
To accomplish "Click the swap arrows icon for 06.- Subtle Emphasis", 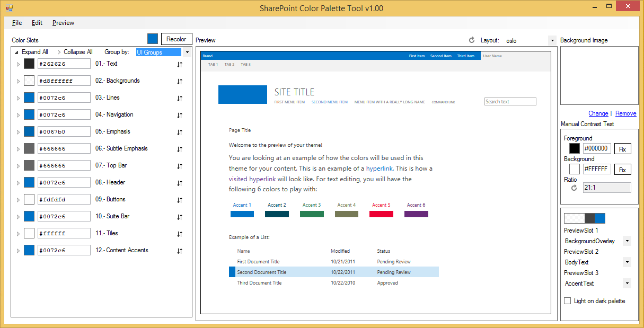I will tap(180, 149).
